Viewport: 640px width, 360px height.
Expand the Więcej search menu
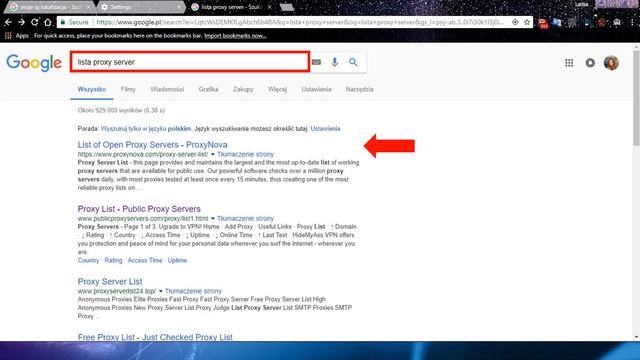point(277,89)
